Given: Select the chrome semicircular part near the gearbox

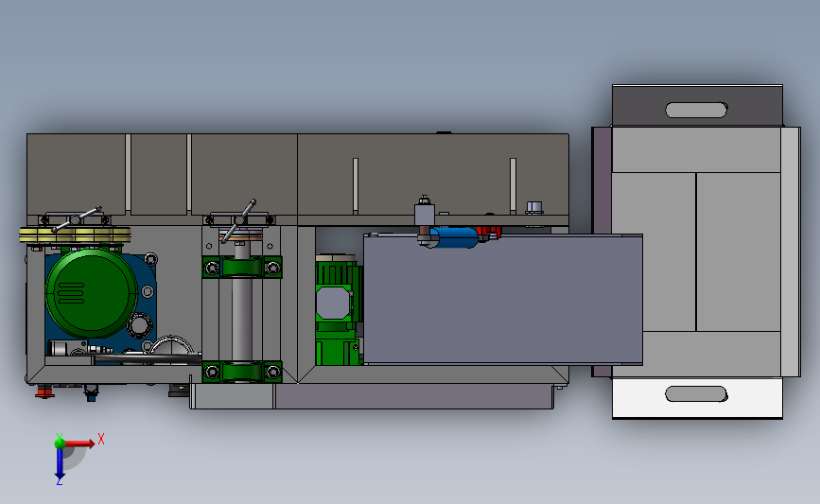Looking at the screenshot, I should pyautogui.click(x=172, y=344).
